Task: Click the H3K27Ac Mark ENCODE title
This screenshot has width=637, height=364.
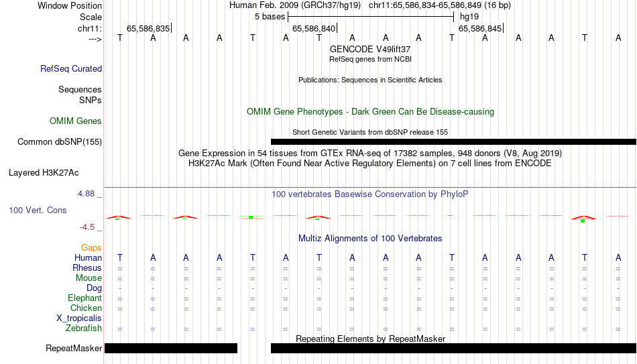Action: (x=370, y=164)
